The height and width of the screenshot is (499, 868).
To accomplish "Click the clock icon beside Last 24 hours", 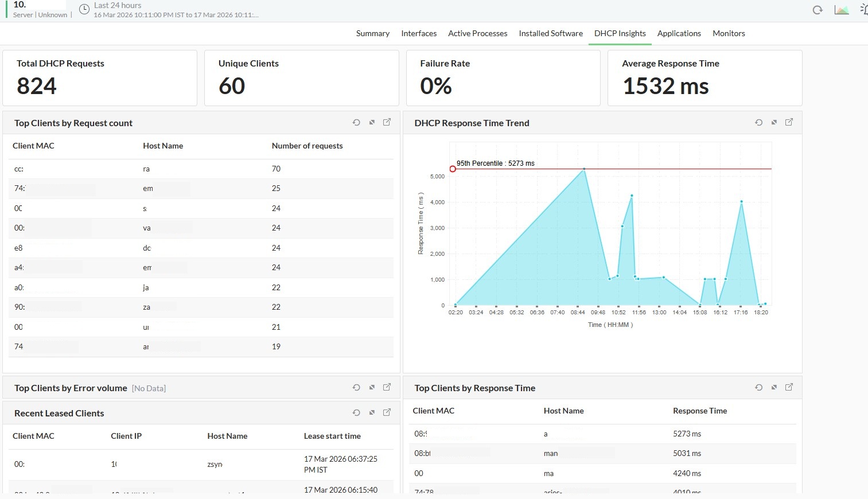I will tap(84, 9).
